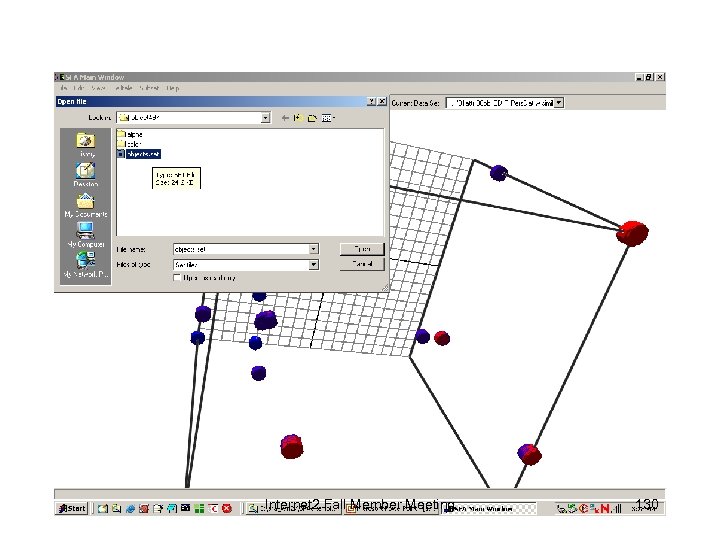Open the Help menu in main window
The width and height of the screenshot is (720, 540).
tap(173, 88)
